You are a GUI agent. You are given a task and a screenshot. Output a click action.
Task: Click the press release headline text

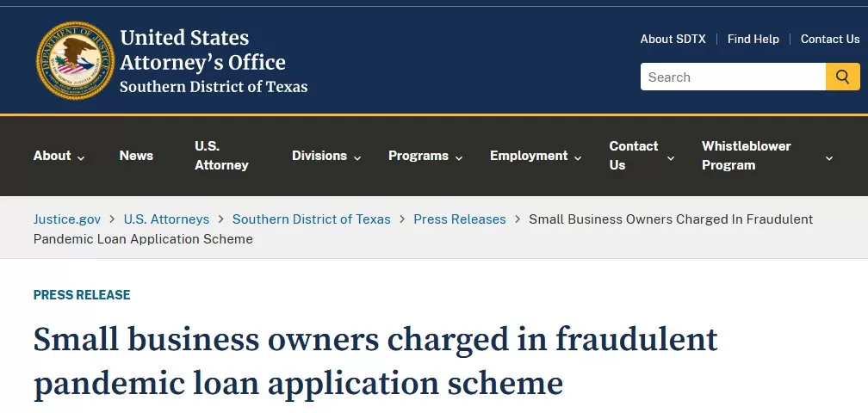point(375,361)
